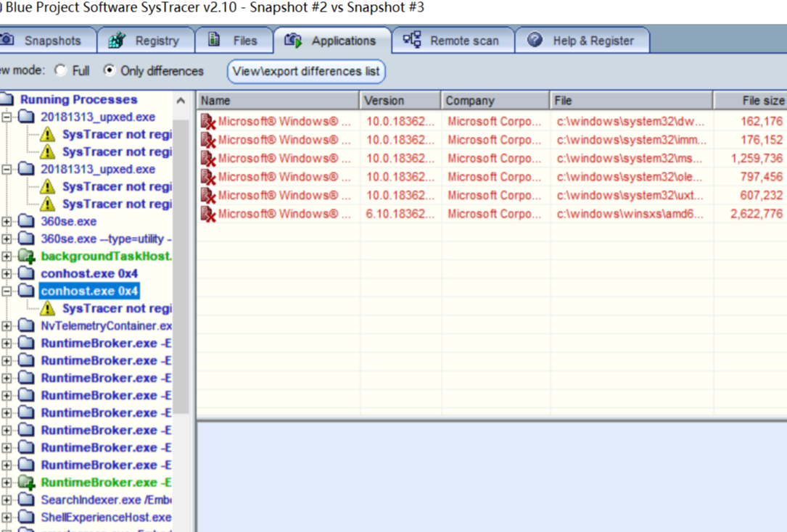
Task: Click file path c:\windows\winsxs\amd6...
Action: pyautogui.click(x=630, y=214)
